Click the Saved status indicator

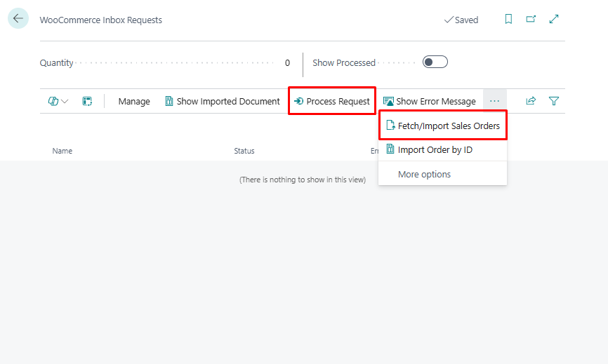[x=461, y=20]
